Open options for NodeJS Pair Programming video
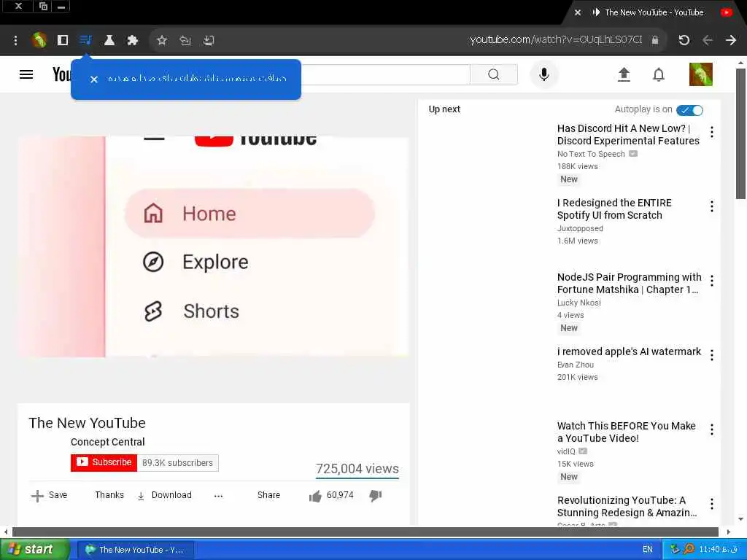 click(x=712, y=281)
